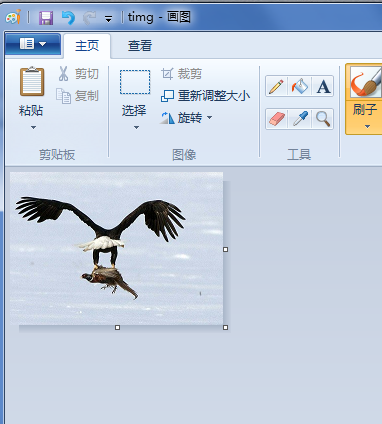Expand the 选择 dropdown arrow
The image size is (382, 424).
tap(136, 127)
